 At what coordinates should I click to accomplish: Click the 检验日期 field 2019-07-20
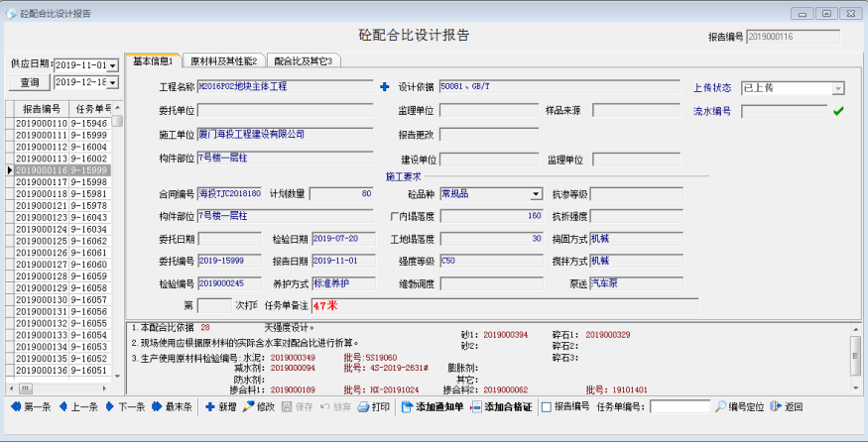click(x=344, y=239)
